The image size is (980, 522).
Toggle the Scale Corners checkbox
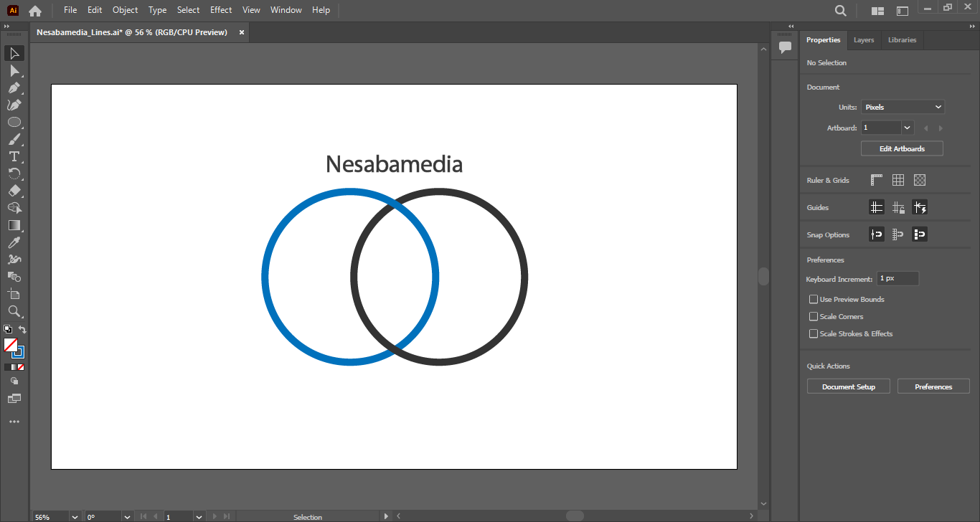tap(814, 316)
